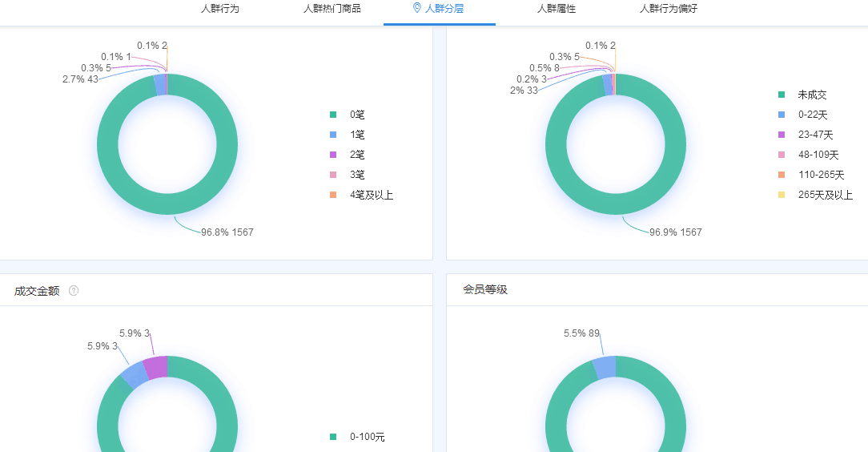The image size is (868, 452).
Task: Click the 5.5% 89 data label
Action: coord(582,333)
